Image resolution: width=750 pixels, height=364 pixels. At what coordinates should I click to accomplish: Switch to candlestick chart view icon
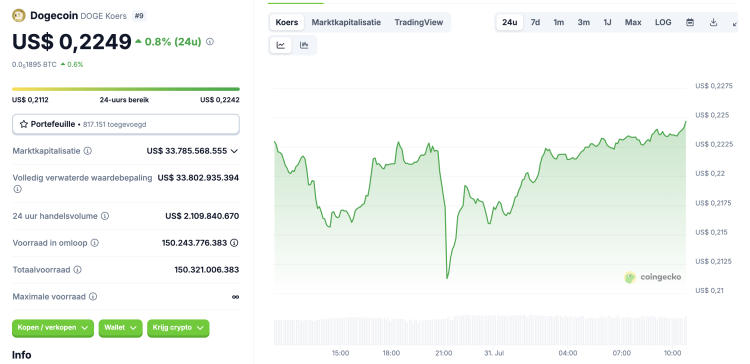coord(304,45)
